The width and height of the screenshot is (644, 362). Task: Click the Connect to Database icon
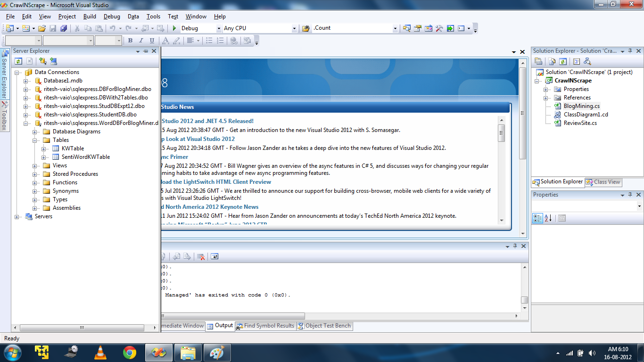tap(42, 61)
